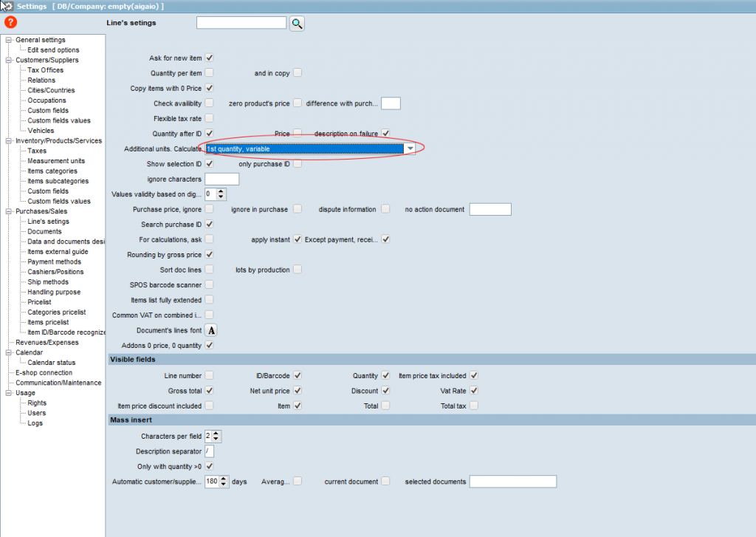Open the E-shop connection settings
Screen dimensions: 756x537
click(44, 373)
